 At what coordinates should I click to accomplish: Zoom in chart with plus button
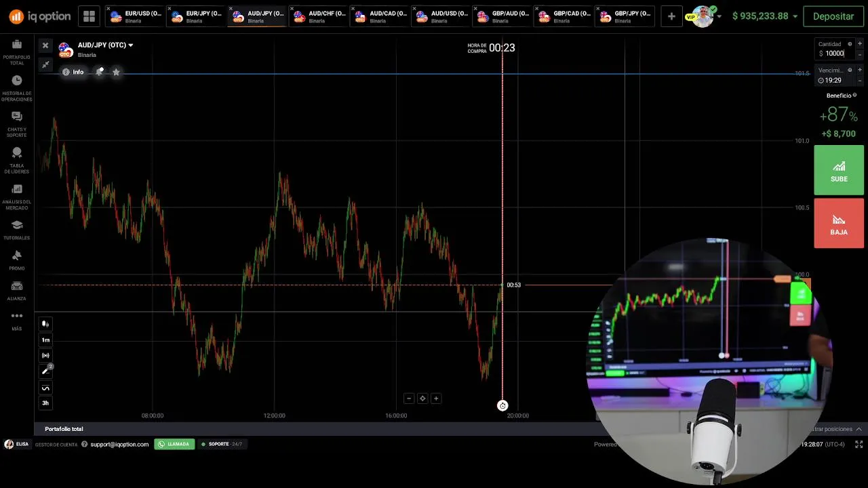[x=436, y=399]
